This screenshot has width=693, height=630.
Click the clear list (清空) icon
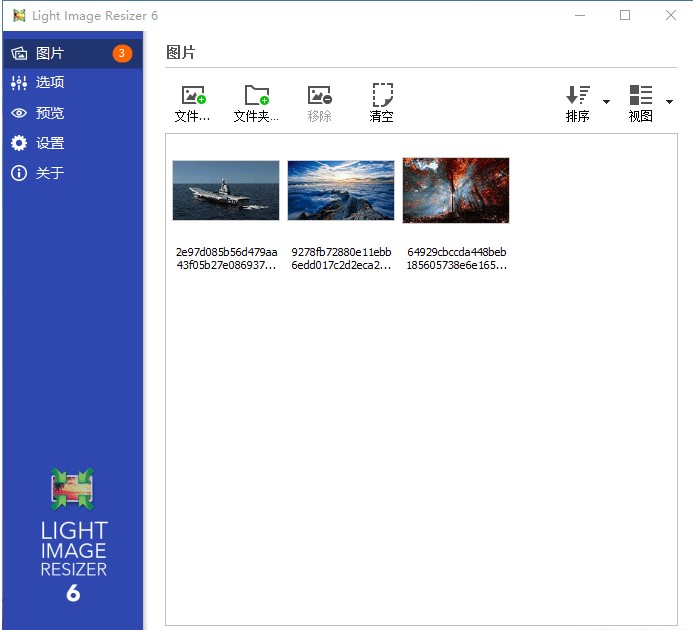point(382,95)
